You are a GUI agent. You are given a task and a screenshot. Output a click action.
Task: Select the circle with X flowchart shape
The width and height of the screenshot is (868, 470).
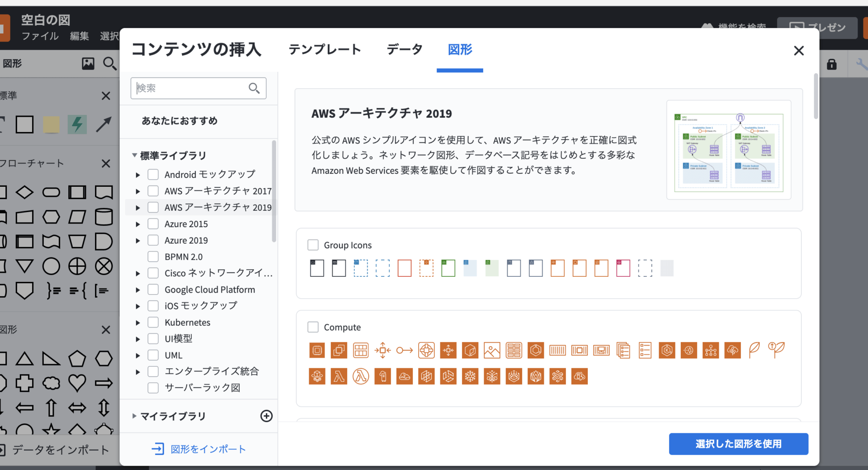104,266
